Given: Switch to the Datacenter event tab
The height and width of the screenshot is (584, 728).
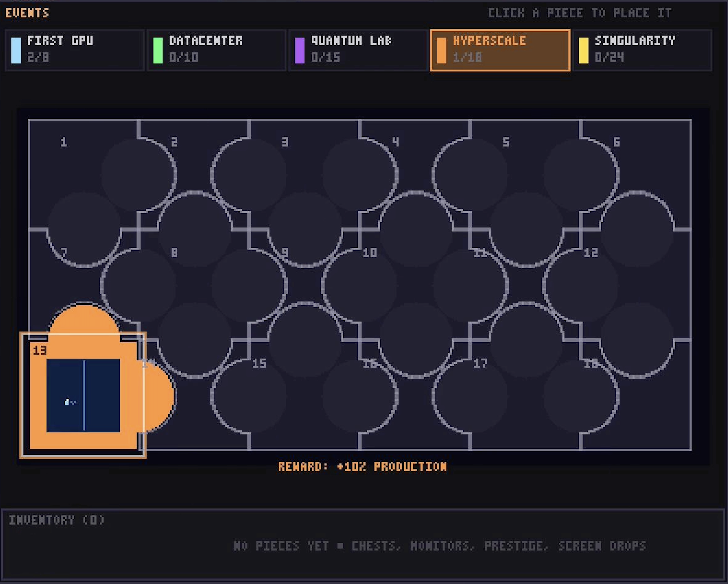Looking at the screenshot, I should [x=217, y=50].
